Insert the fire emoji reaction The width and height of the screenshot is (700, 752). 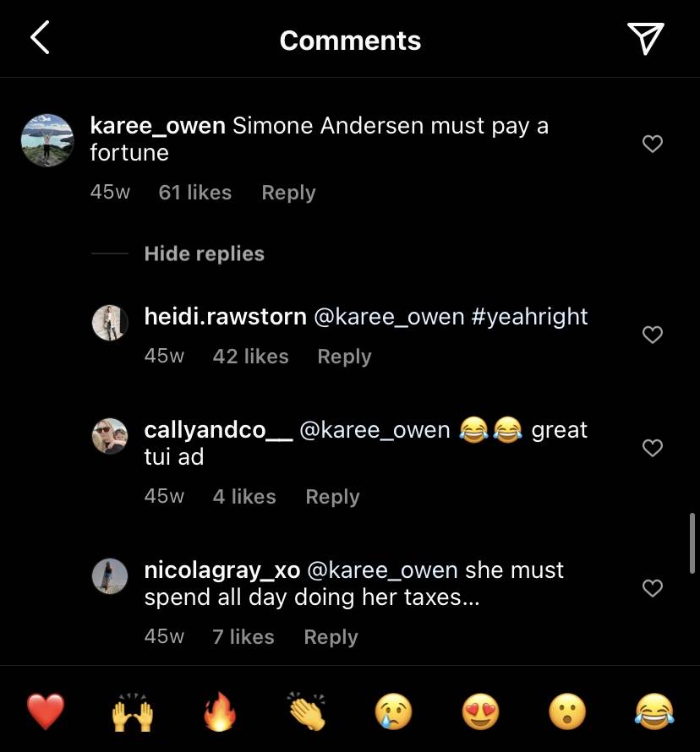(x=220, y=711)
